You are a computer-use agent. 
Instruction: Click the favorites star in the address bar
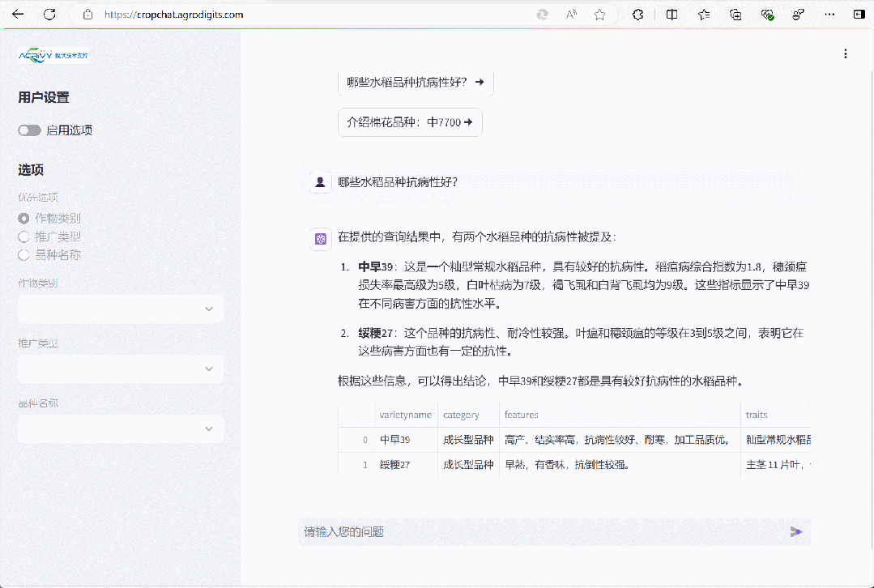[x=599, y=15]
